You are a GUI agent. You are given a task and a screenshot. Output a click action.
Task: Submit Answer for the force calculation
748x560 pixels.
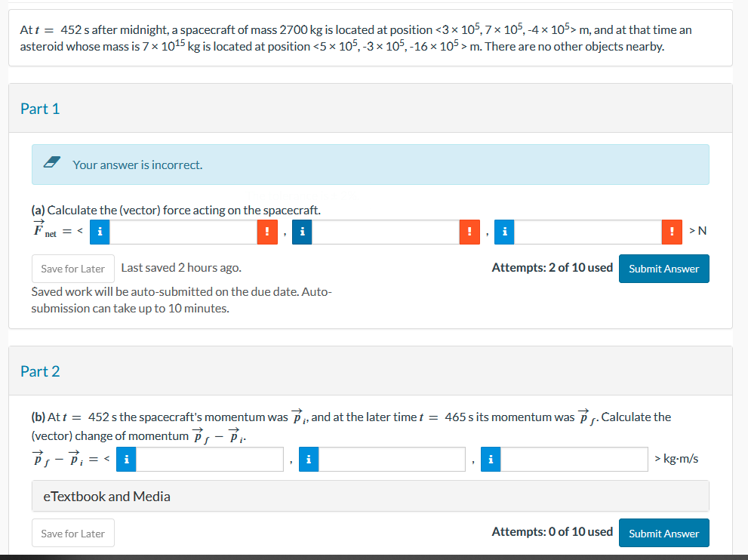(x=663, y=268)
